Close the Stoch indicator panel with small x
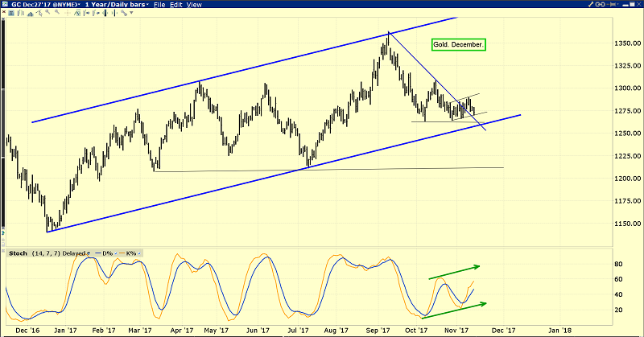The width and height of the screenshot is (644, 337). 3,250
